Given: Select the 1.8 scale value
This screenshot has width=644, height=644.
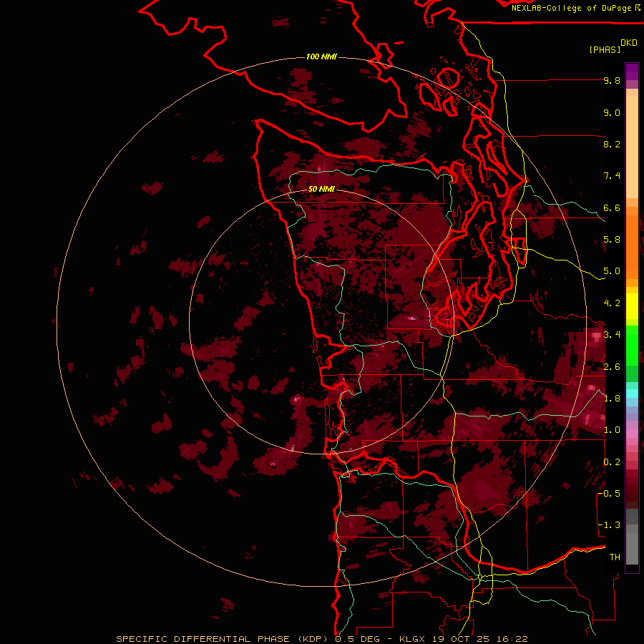Looking at the screenshot, I should pyautogui.click(x=612, y=399).
